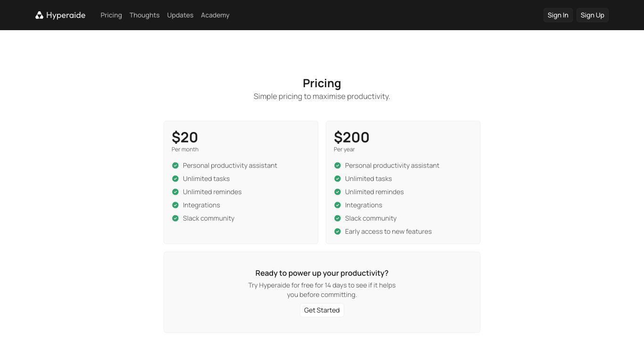Click the Get Started button
Image resolution: width=644 pixels, height=362 pixels.
pyautogui.click(x=322, y=310)
